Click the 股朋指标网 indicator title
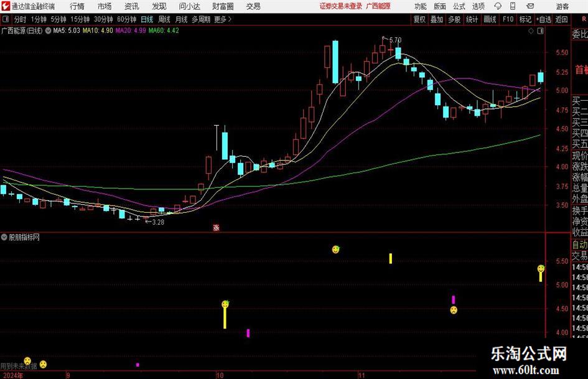 pos(24,237)
